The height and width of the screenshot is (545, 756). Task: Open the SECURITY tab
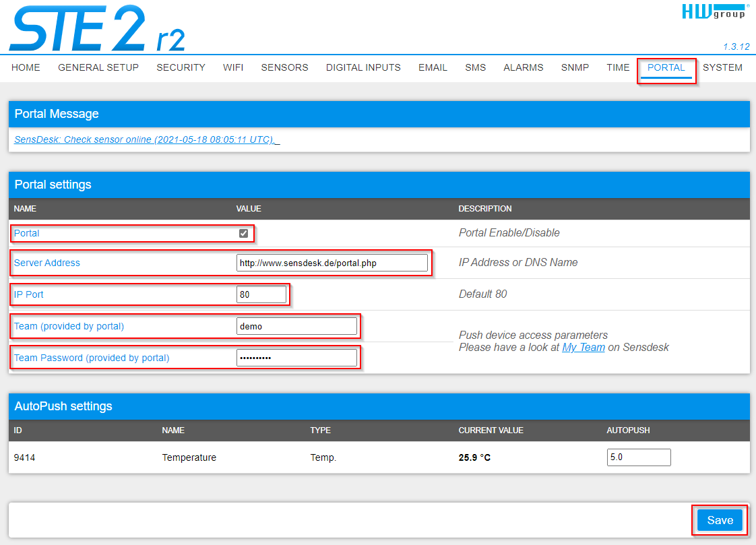pos(181,67)
